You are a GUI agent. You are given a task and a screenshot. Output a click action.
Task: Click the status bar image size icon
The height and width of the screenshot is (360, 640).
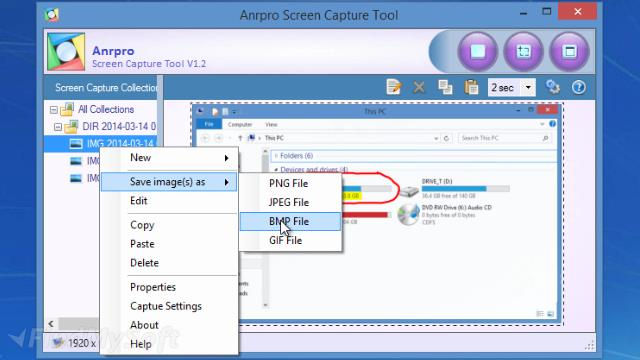(x=58, y=342)
